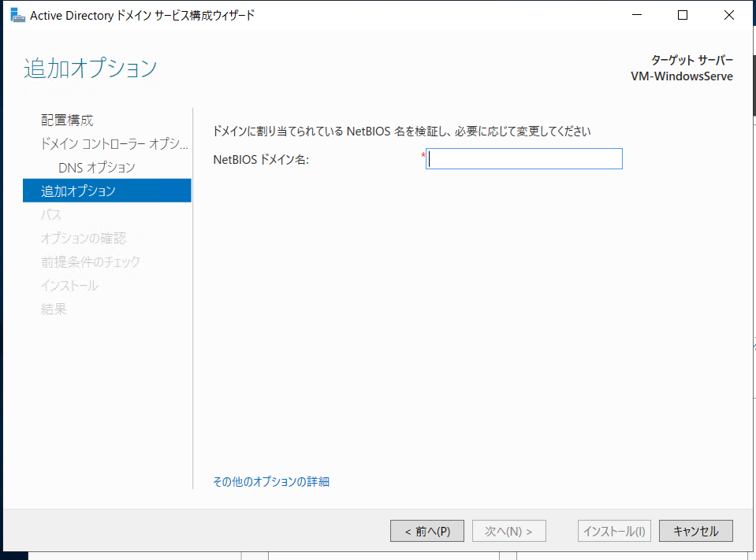Click the パス step in sidebar
This screenshot has width=756, height=560.
(50, 213)
